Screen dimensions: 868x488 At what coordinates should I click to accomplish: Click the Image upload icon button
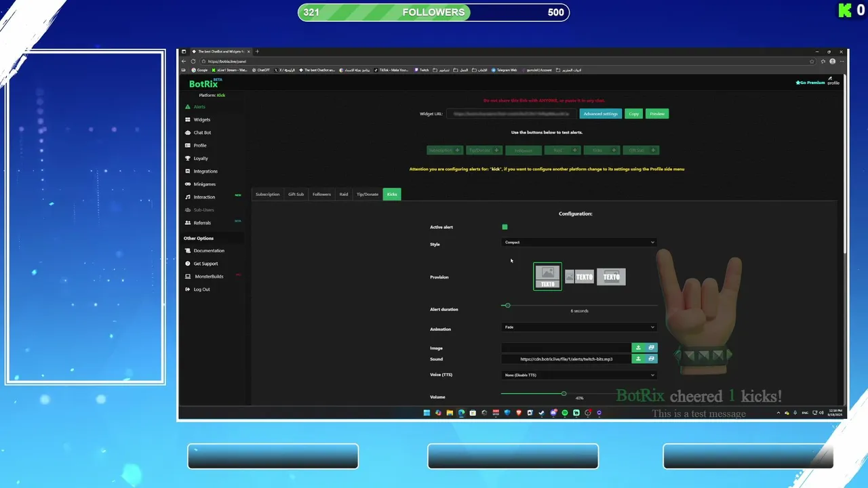click(638, 348)
